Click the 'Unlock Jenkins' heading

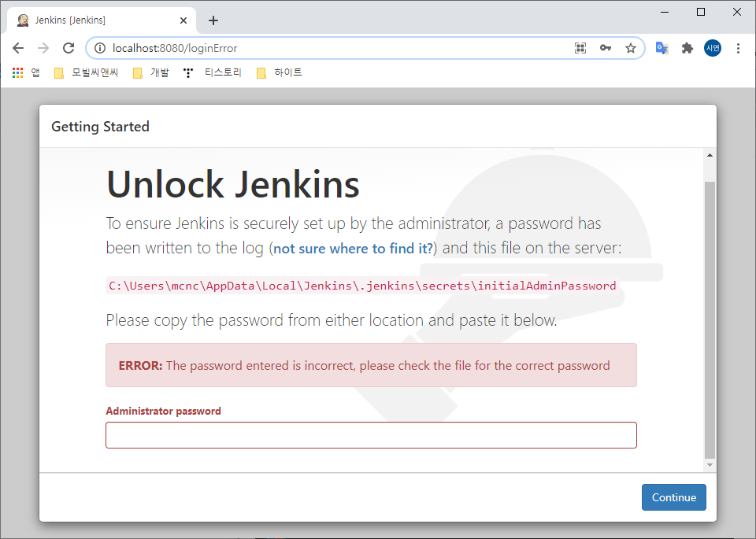pos(233,184)
